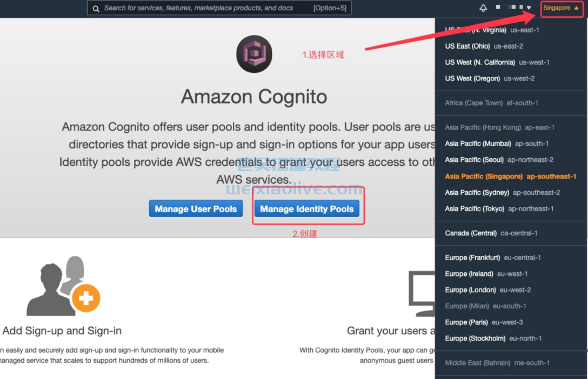Click the Amazon Cognito heading text
Screen dimensions: 588x379
pos(254,97)
